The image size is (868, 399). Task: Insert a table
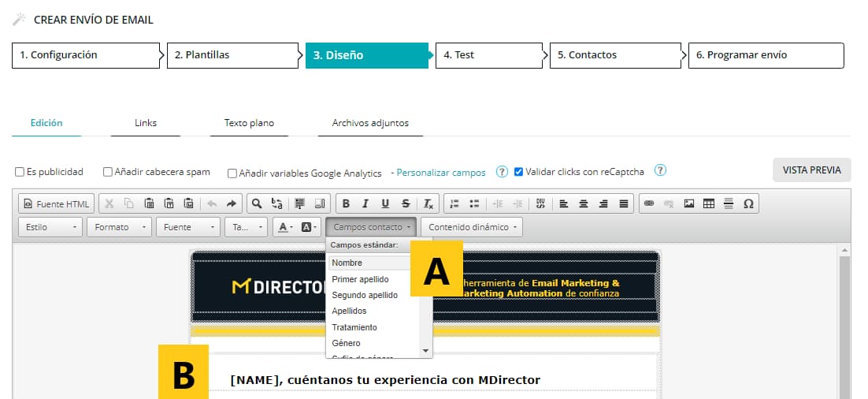coord(709,204)
